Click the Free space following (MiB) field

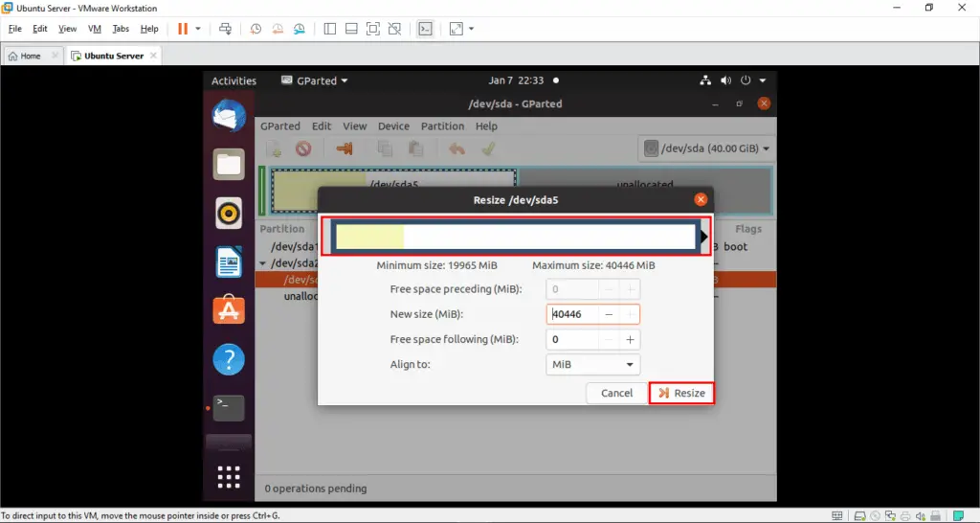point(572,339)
